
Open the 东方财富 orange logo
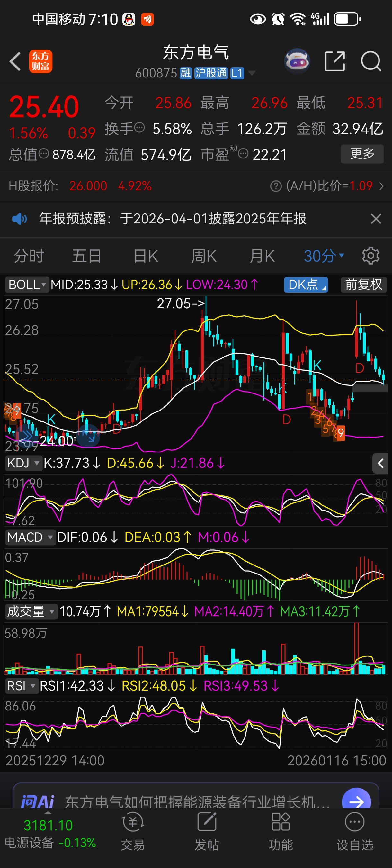(40, 61)
